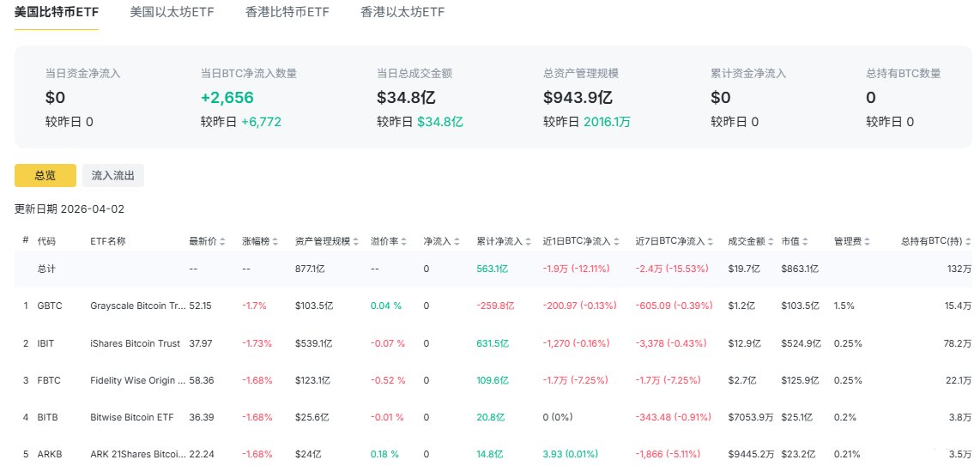Screen dimensions: 980x466
Task: Click ARK 21Shares Bitcoi... name
Action: point(137,454)
